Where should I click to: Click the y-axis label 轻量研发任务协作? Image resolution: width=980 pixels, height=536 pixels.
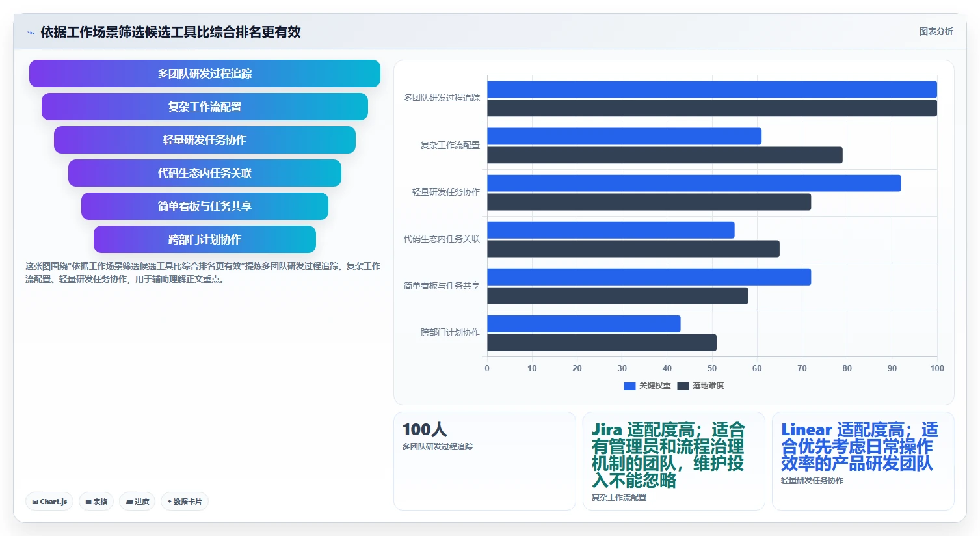coord(446,192)
